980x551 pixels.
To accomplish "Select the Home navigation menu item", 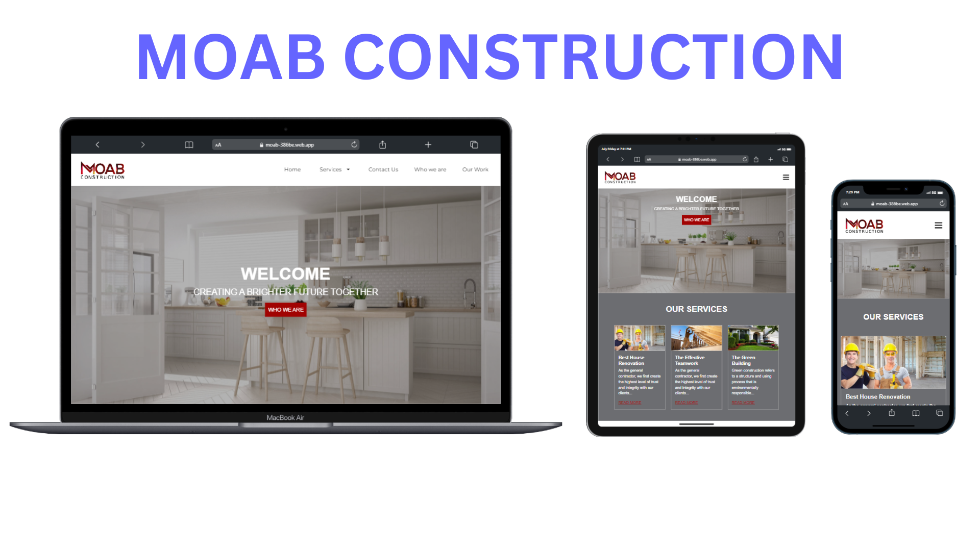I will tap(292, 169).
